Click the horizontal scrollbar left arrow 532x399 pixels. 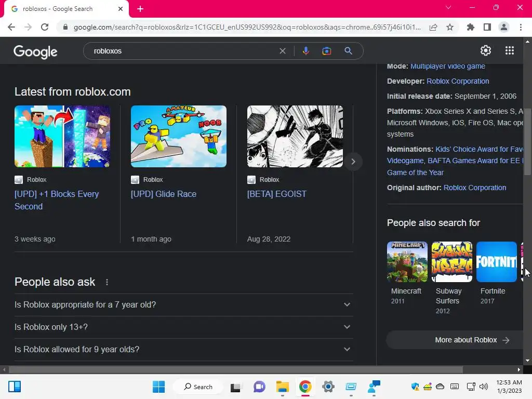pos(4,369)
